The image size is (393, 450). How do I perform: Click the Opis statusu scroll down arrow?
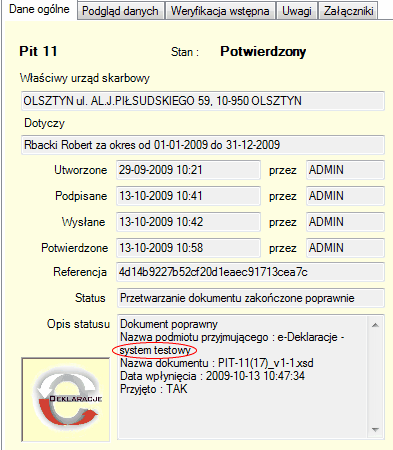pyautogui.click(x=375, y=430)
